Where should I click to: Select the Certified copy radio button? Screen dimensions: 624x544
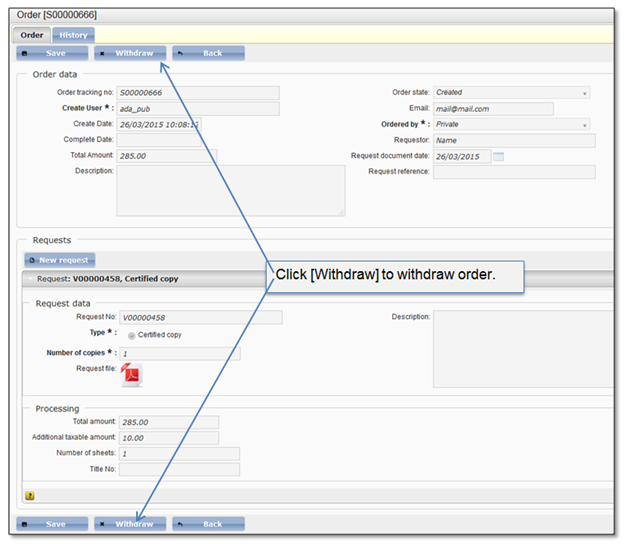132,335
